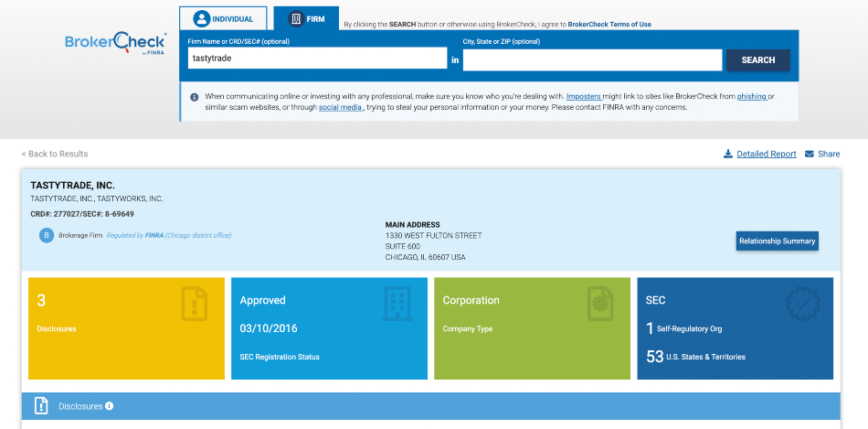Open the yellow 3 Disclosures card
This screenshot has height=429, width=868.
126,328
